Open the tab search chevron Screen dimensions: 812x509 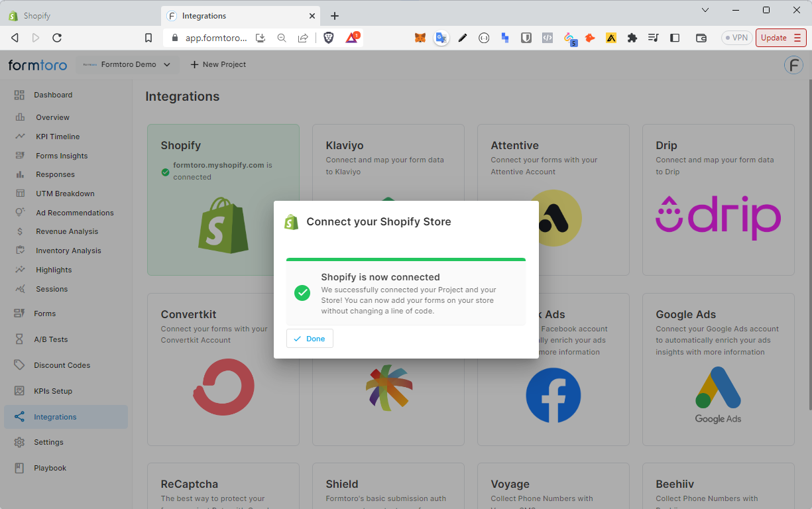click(705, 10)
